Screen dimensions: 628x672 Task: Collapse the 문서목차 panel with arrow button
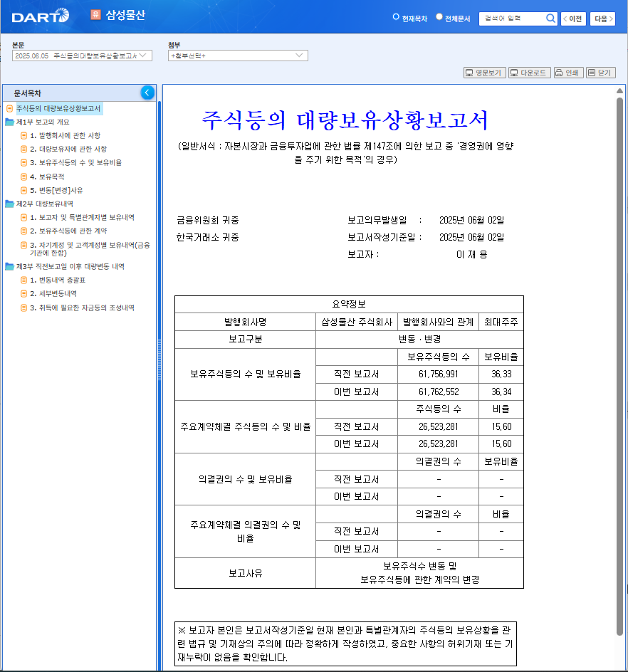coord(147,93)
